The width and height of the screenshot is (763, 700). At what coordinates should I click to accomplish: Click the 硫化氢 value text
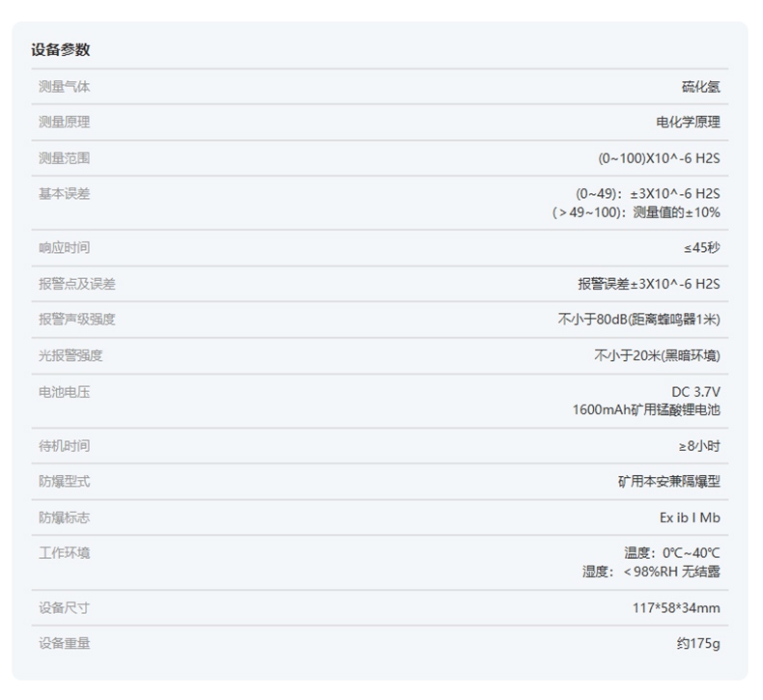tap(700, 87)
